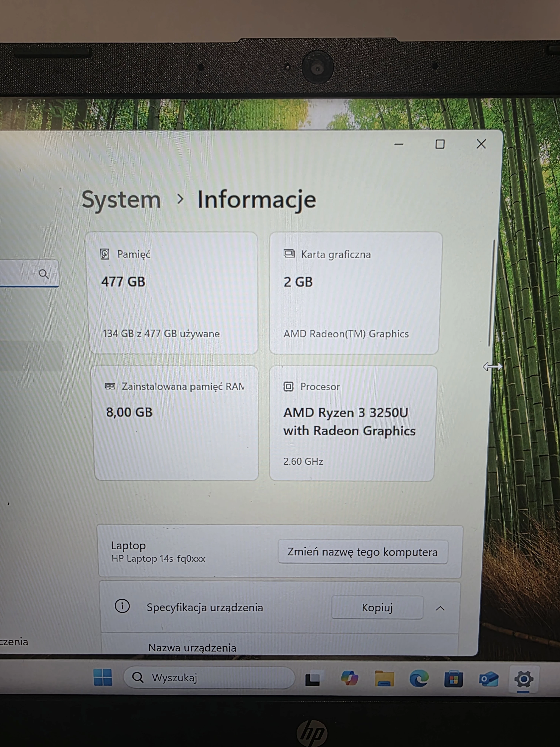560x747 pixels.
Task: Click the info icon beside Specyfikacja urządzenia
Action: click(x=122, y=606)
